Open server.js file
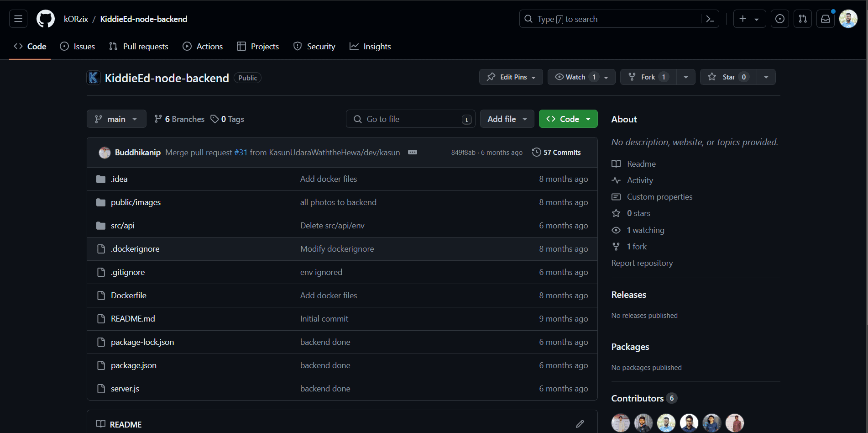This screenshot has height=433, width=868. click(x=125, y=389)
